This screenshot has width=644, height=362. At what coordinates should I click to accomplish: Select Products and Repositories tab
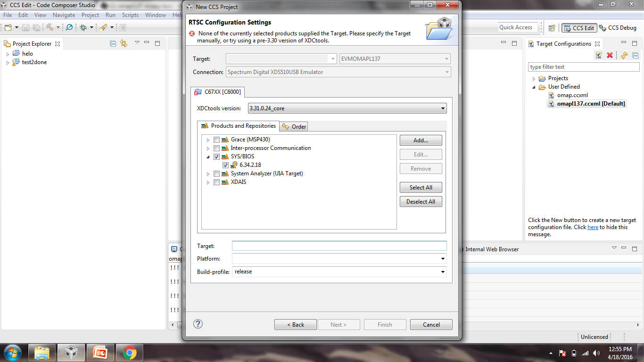(238, 126)
